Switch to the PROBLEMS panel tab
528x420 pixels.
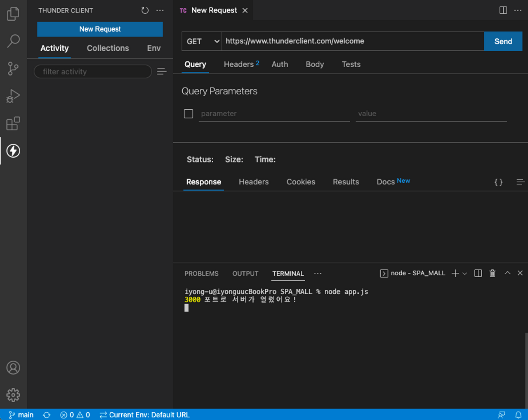201,274
